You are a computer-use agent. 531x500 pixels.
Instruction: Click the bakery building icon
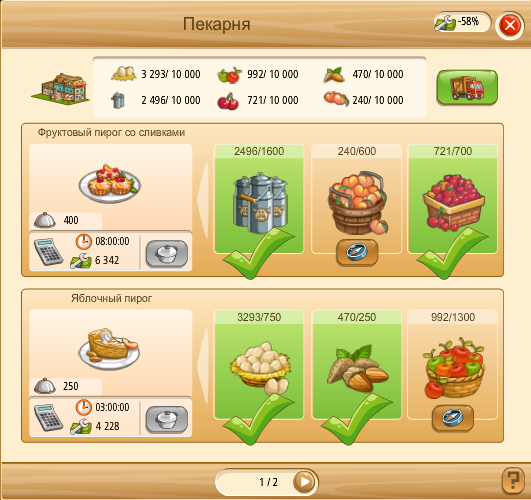point(61,89)
